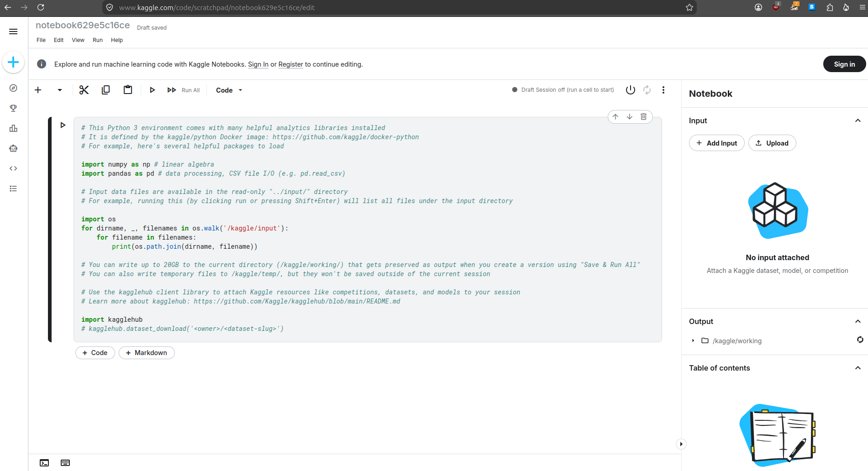This screenshot has width=868, height=471.
Task: Move the cell up
Action: tap(615, 116)
